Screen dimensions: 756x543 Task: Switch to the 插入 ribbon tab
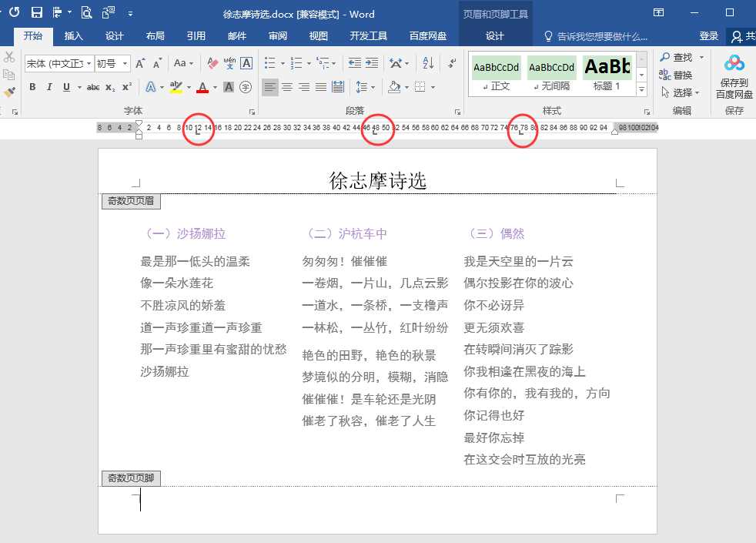[x=74, y=35]
